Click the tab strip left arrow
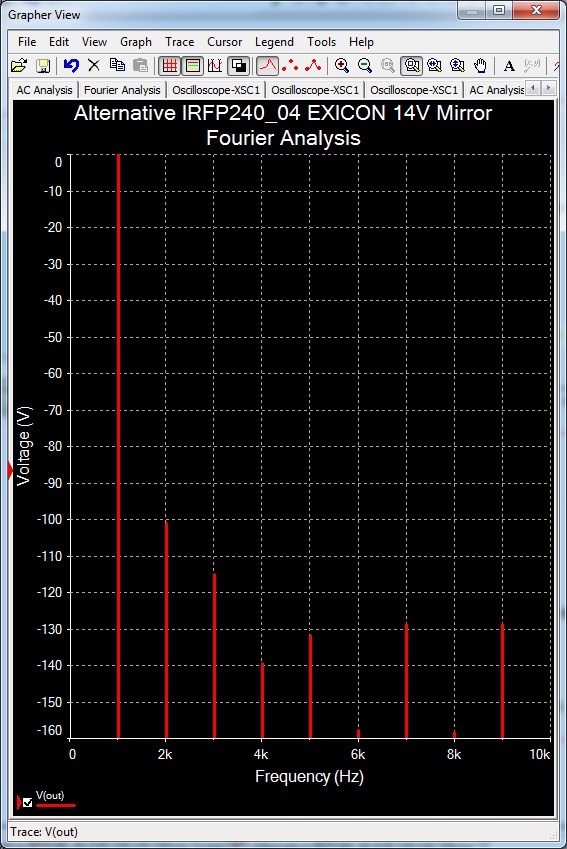 (x=533, y=88)
